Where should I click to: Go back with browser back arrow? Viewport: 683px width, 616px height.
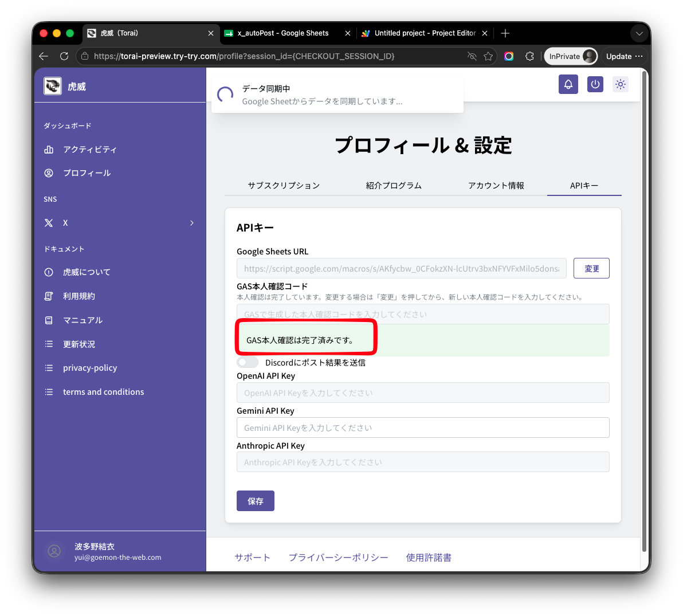coord(43,56)
